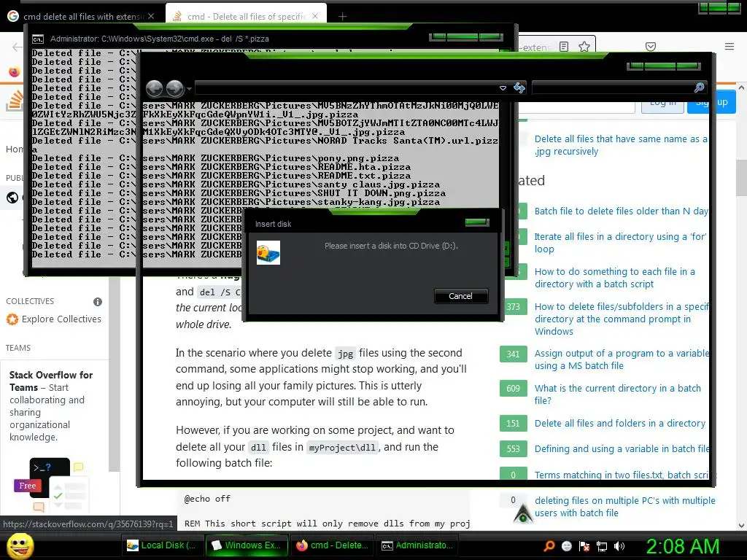This screenshot has width=747, height=560.
Task: Close the Stack Overflow tab
Action: click(315, 16)
